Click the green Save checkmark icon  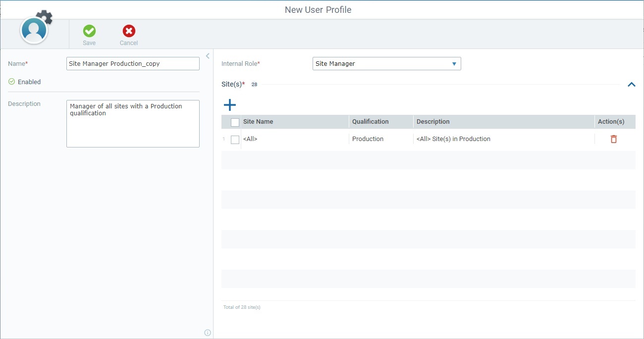click(89, 31)
